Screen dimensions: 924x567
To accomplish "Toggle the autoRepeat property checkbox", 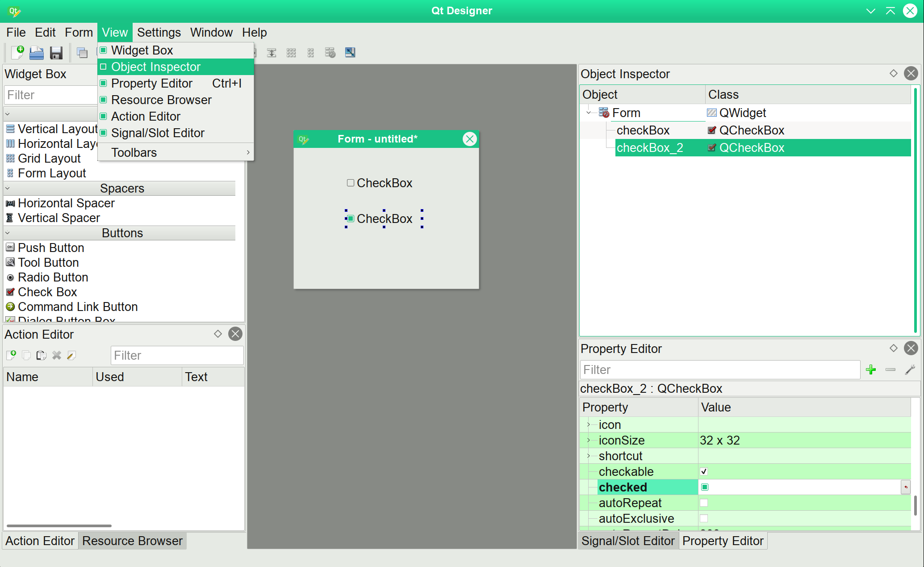I will (704, 503).
